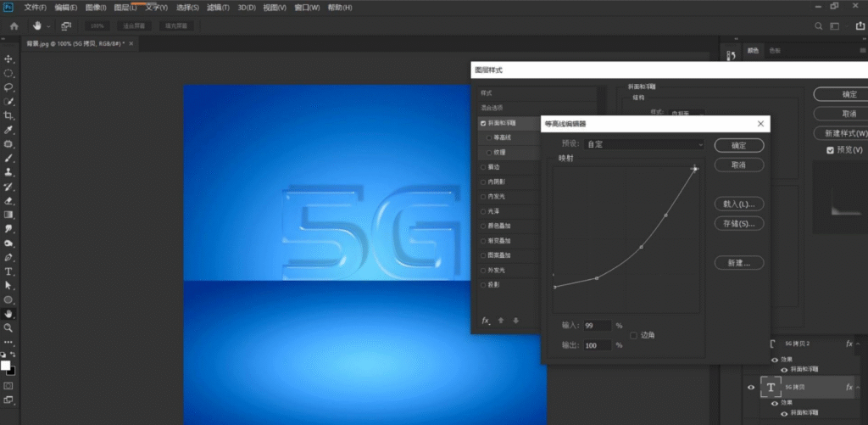Open the Edit (编辑) menu
868x425 pixels.
[x=66, y=8]
